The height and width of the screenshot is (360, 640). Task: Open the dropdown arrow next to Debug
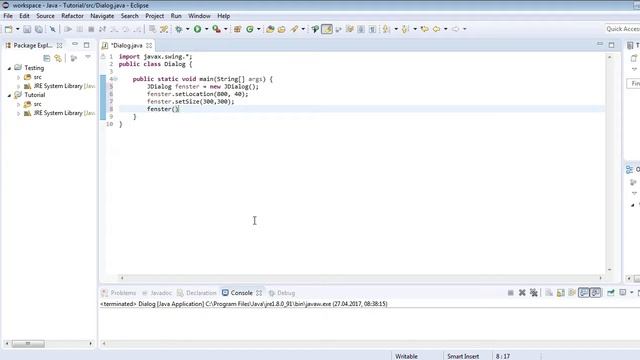[187, 29]
